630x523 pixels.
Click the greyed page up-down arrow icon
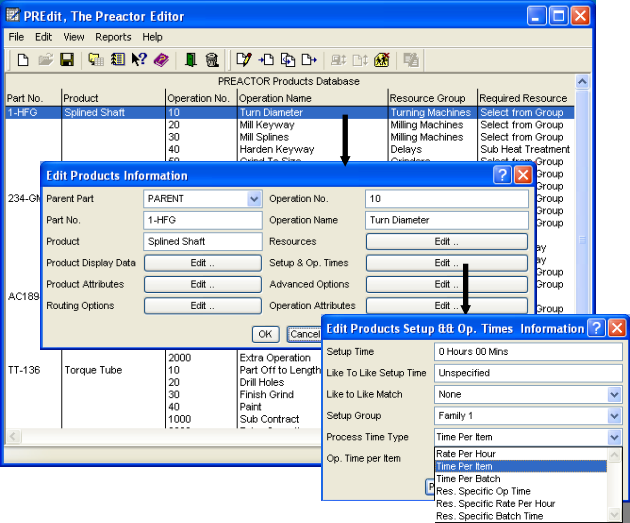point(360,60)
